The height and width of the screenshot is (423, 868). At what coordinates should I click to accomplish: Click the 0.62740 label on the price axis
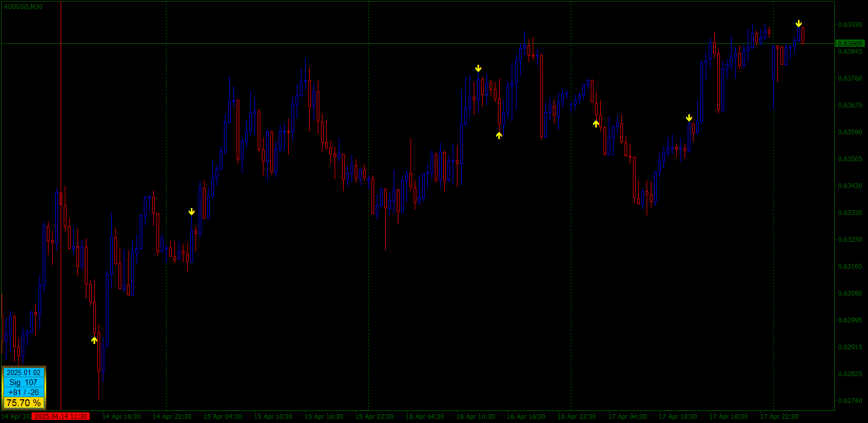(x=850, y=401)
